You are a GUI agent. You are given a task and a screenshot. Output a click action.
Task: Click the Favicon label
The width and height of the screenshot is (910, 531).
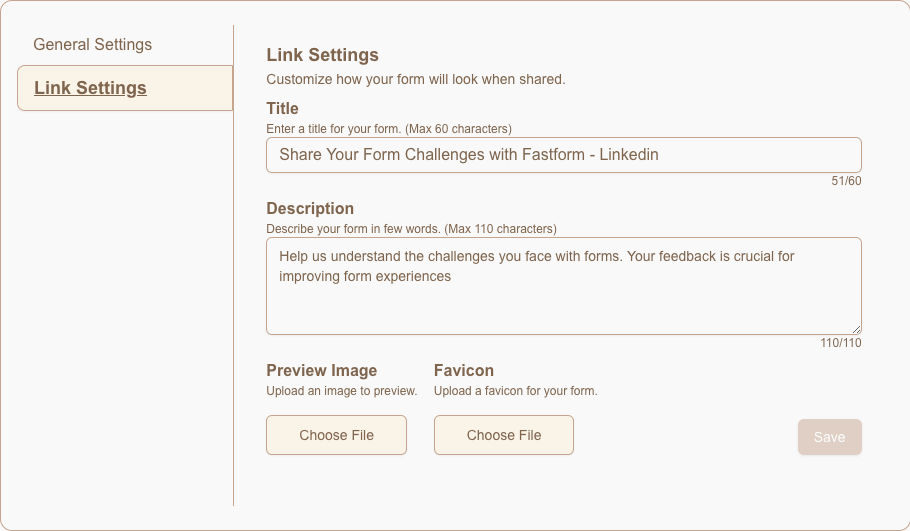(464, 370)
